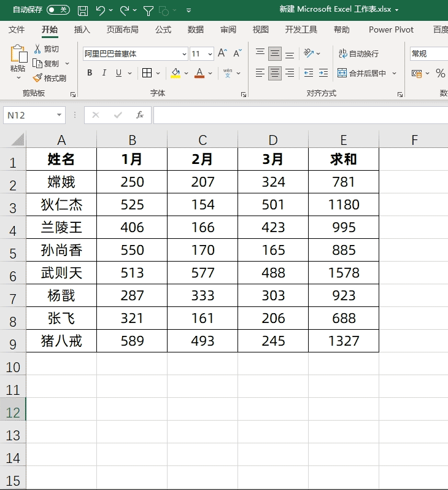Click the Cut scissors icon
The width and height of the screenshot is (448, 490).
[37, 49]
